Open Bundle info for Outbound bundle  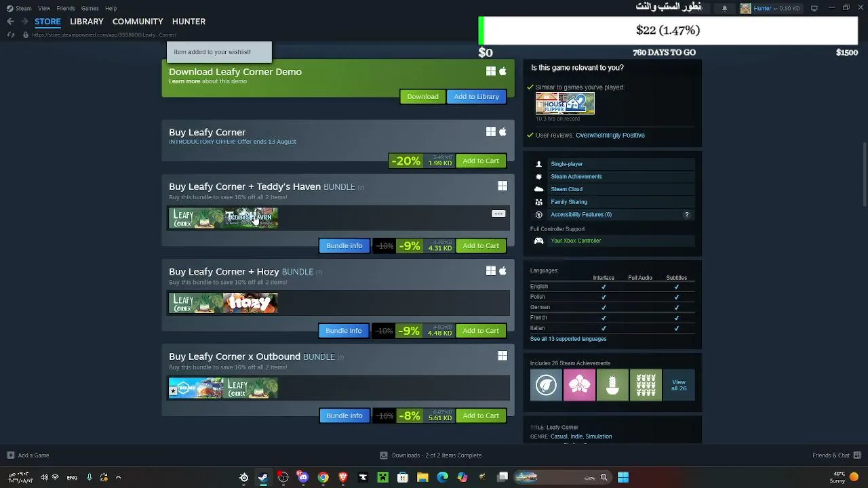(x=344, y=415)
